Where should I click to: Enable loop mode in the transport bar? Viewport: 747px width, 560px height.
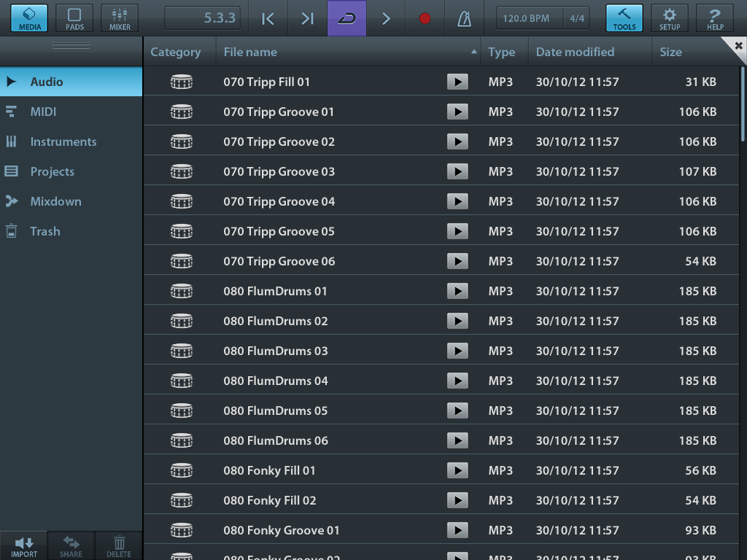point(344,17)
